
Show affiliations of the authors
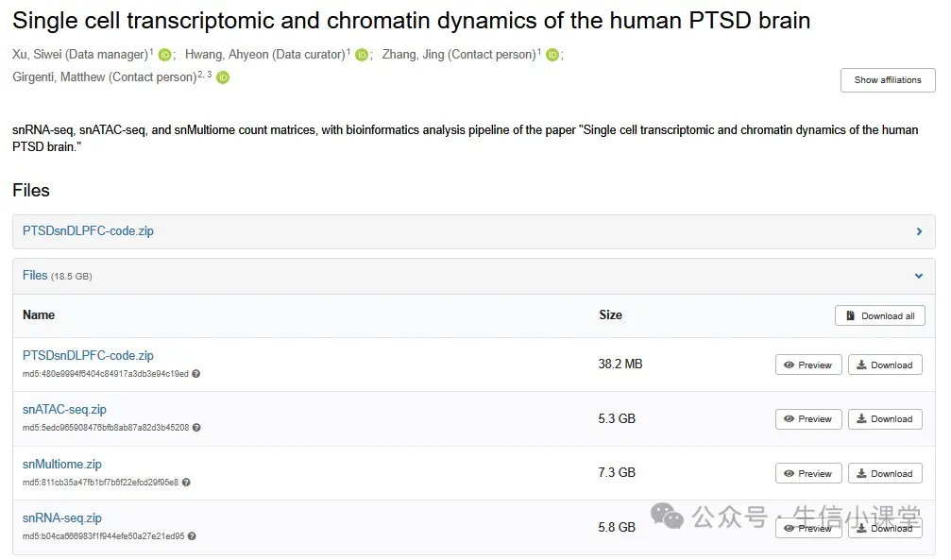pos(887,80)
